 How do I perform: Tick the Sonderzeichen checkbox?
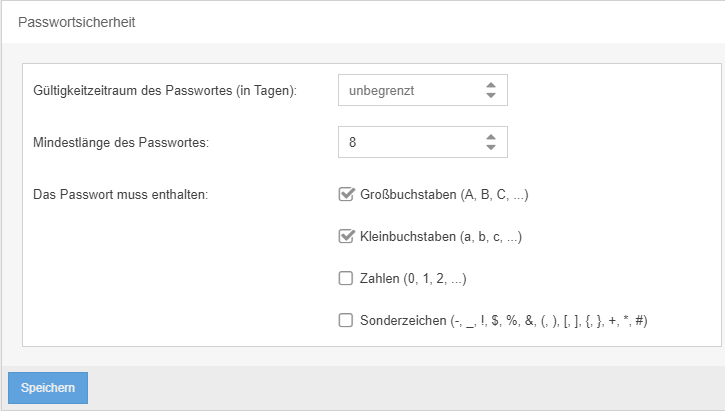pyautogui.click(x=347, y=320)
